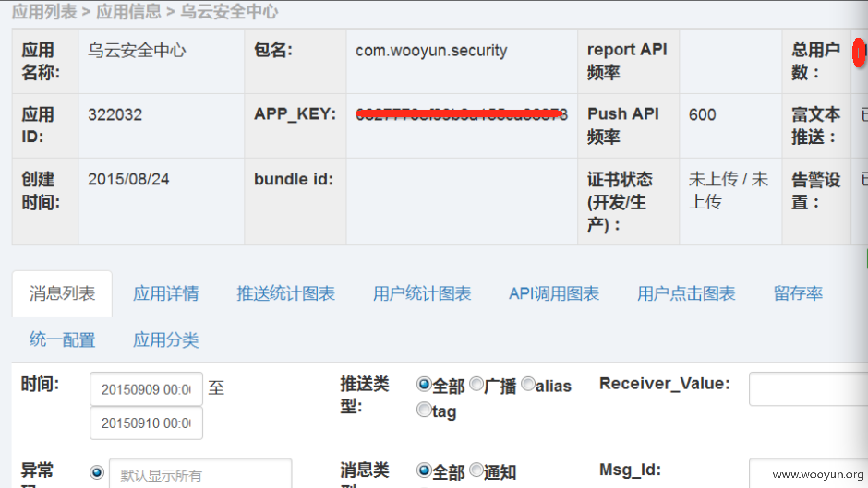Click the 富文本推送 label
This screenshot has width=868, height=488.
pyautogui.click(x=816, y=125)
